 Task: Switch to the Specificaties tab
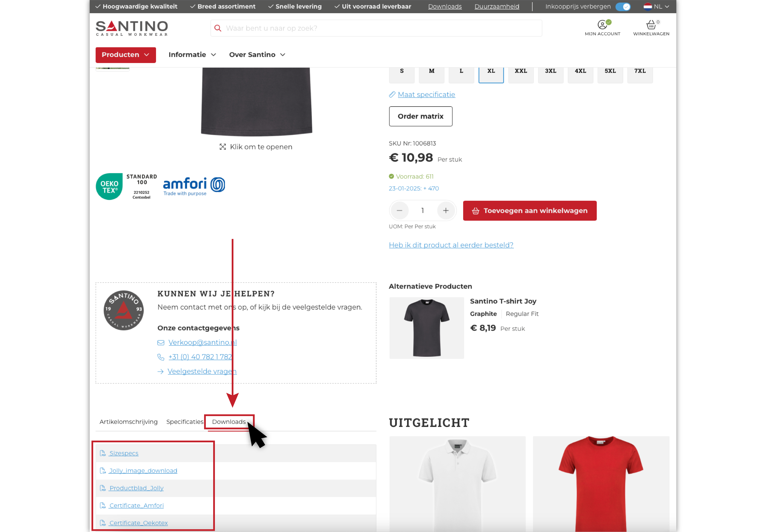tap(185, 422)
